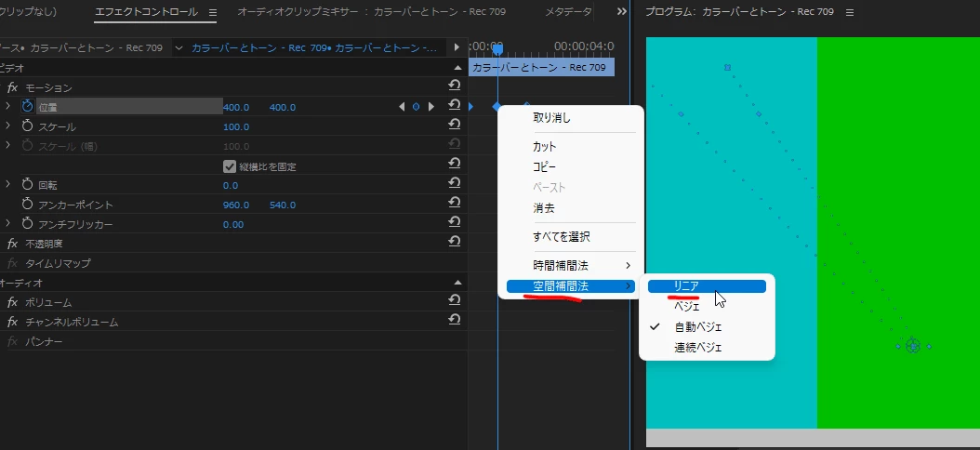The image size is (980, 450).
Task: Toggle the 不透明度 fx effect on or off
Action: pyautogui.click(x=12, y=244)
